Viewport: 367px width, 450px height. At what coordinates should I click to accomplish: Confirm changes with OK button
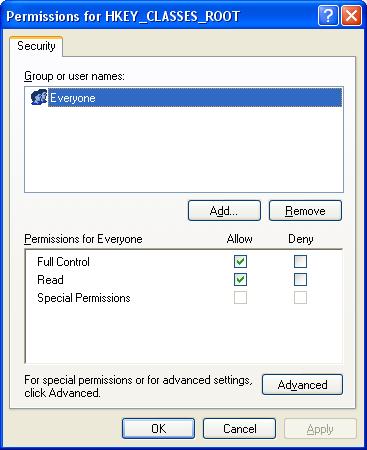coord(158,428)
